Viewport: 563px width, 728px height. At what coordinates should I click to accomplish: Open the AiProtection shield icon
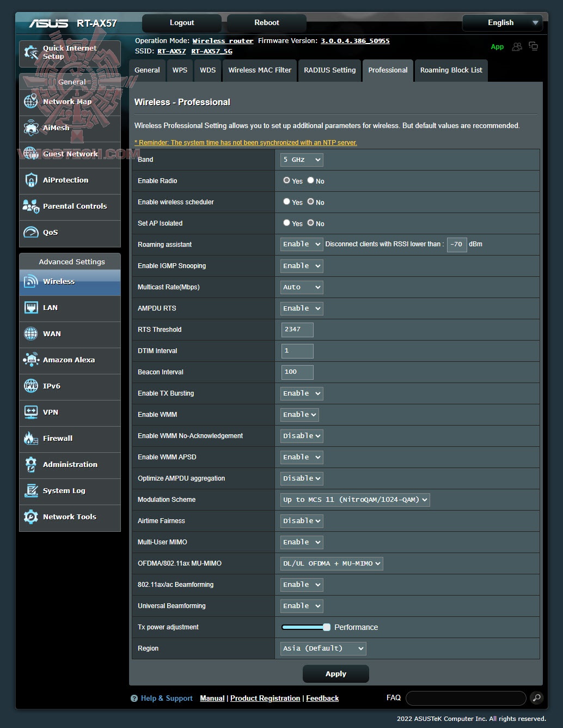(31, 180)
